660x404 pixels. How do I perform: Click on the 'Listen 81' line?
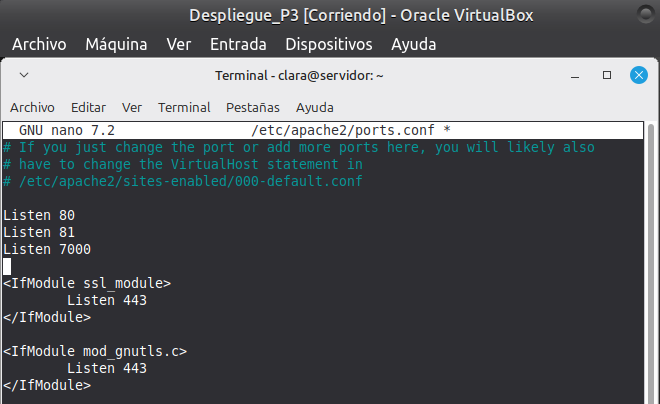pyautogui.click(x=39, y=232)
